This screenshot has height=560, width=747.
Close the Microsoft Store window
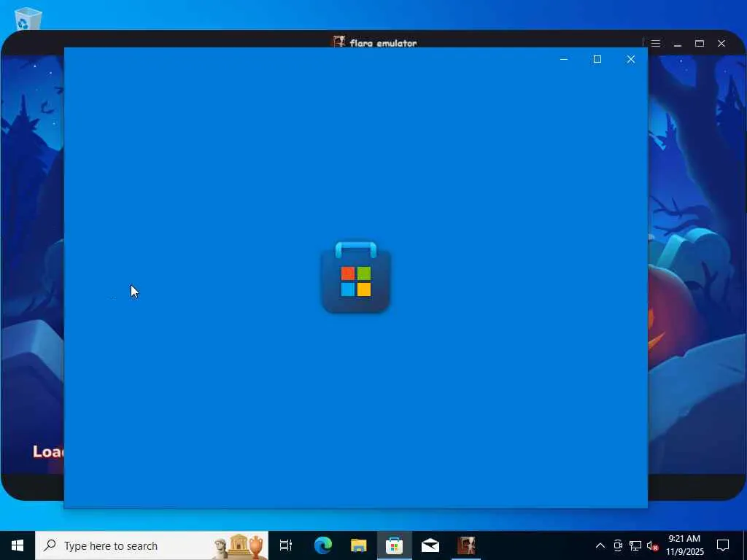click(x=631, y=59)
